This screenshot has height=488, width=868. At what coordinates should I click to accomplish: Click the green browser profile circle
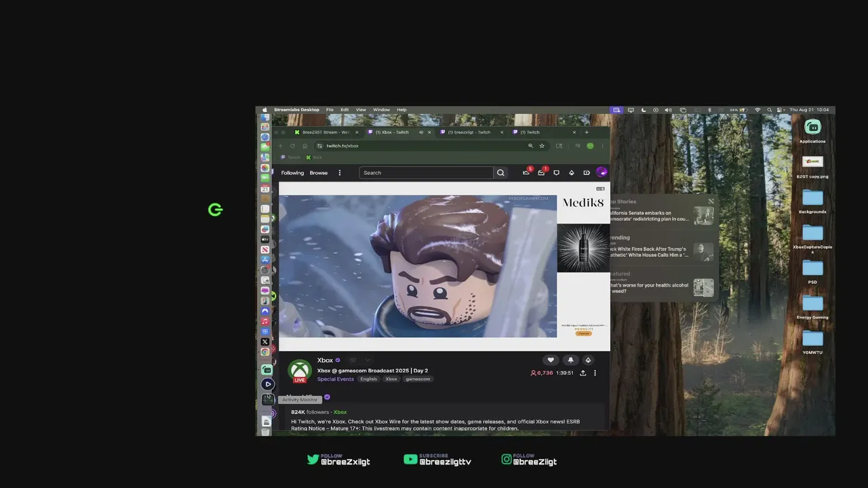pos(590,146)
